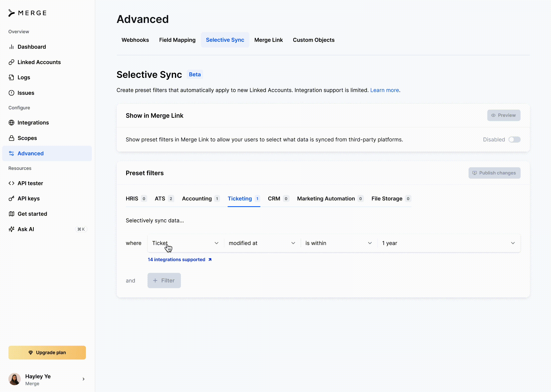
Task: Click the Logs document icon
Action: tap(11, 77)
